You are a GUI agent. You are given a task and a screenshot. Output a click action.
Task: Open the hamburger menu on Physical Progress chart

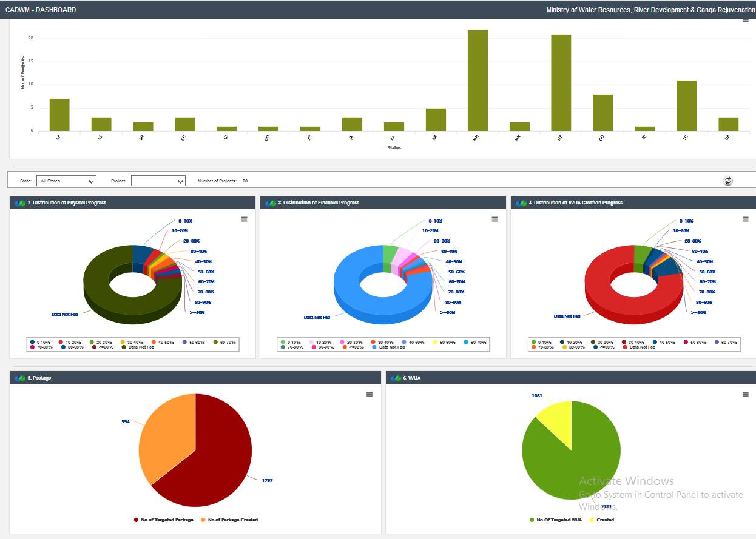(x=245, y=219)
